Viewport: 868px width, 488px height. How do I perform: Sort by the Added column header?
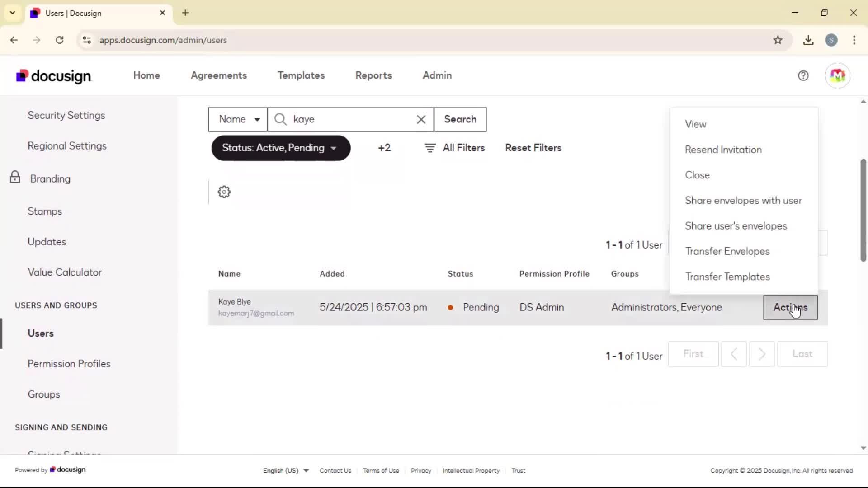pyautogui.click(x=332, y=274)
